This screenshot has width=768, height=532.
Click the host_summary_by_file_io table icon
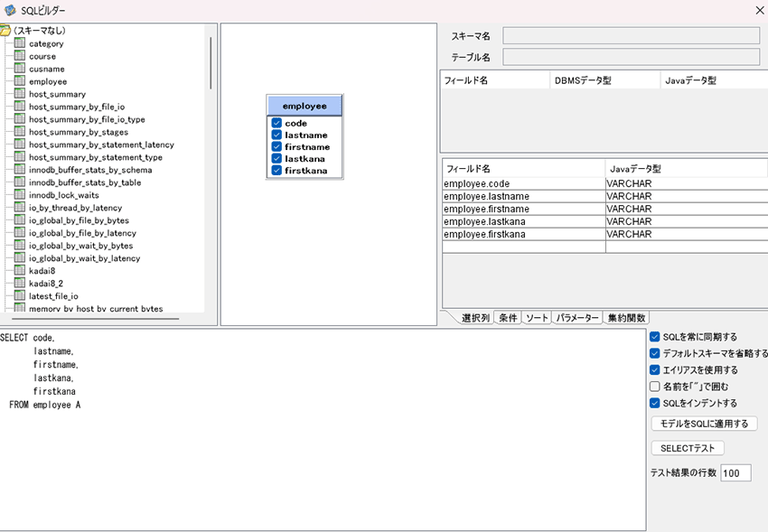coord(20,107)
